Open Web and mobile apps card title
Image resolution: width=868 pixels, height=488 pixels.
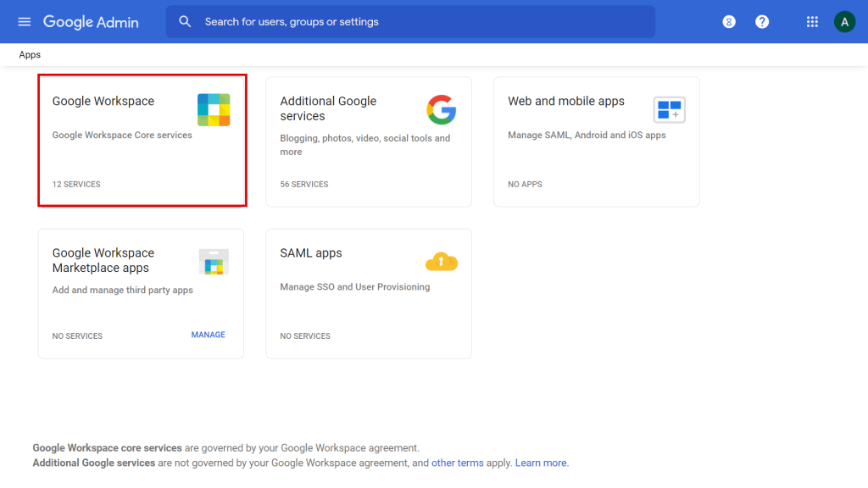coord(565,102)
